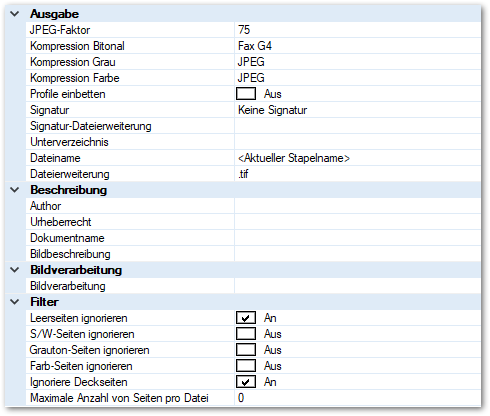Select the Unterverzeichnis value field
490x416 pixels.
coord(358,142)
